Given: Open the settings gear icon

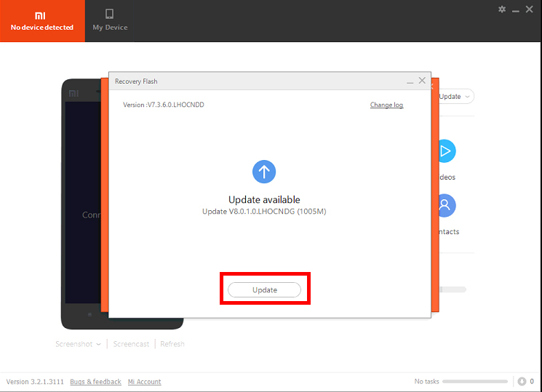Looking at the screenshot, I should [502, 9].
